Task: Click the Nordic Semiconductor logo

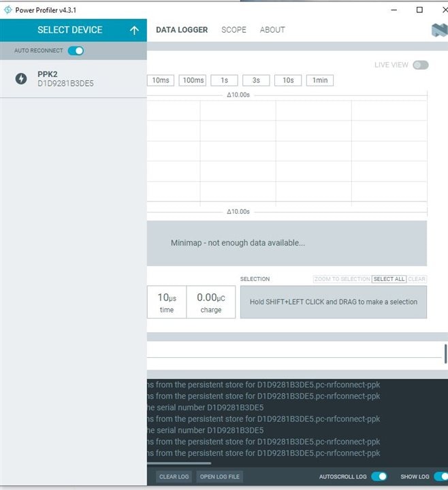Action: click(x=440, y=31)
